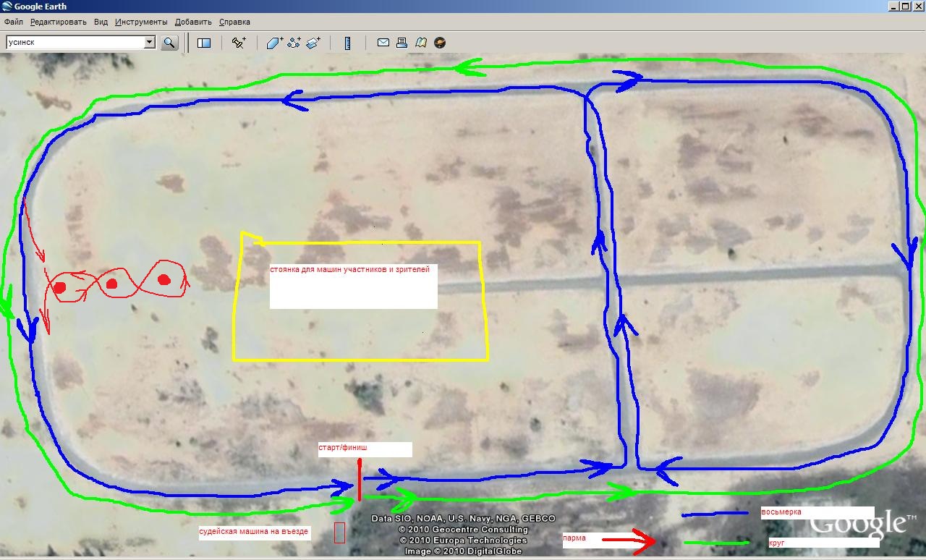Open the Редактировать menu
Image resolution: width=926 pixels, height=560 pixels.
coord(59,22)
